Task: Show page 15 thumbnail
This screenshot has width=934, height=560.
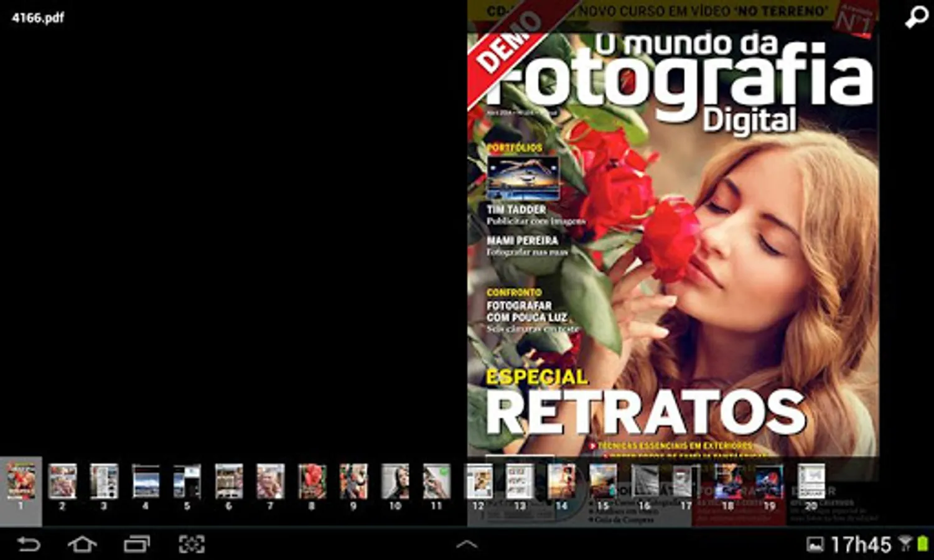Action: [603, 481]
